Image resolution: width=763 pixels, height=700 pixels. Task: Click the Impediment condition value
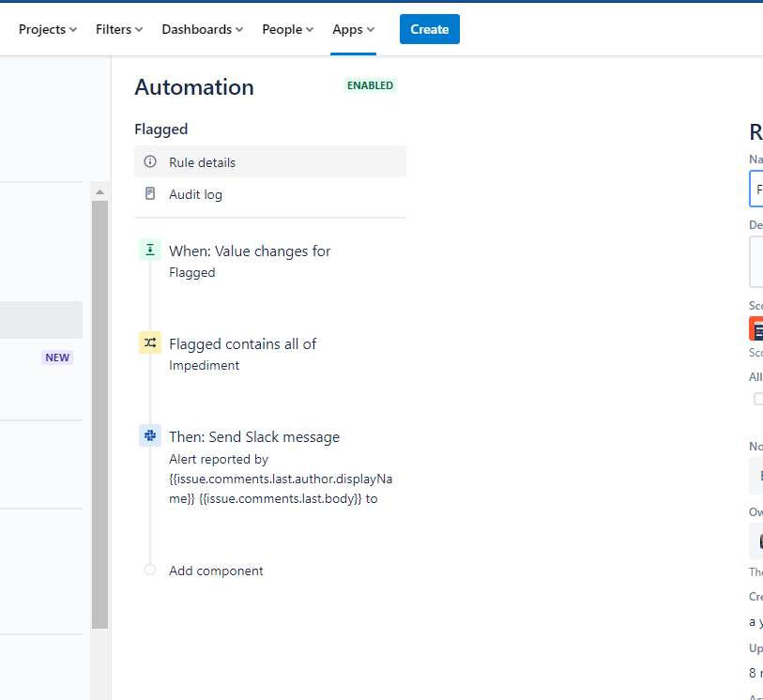click(x=204, y=365)
